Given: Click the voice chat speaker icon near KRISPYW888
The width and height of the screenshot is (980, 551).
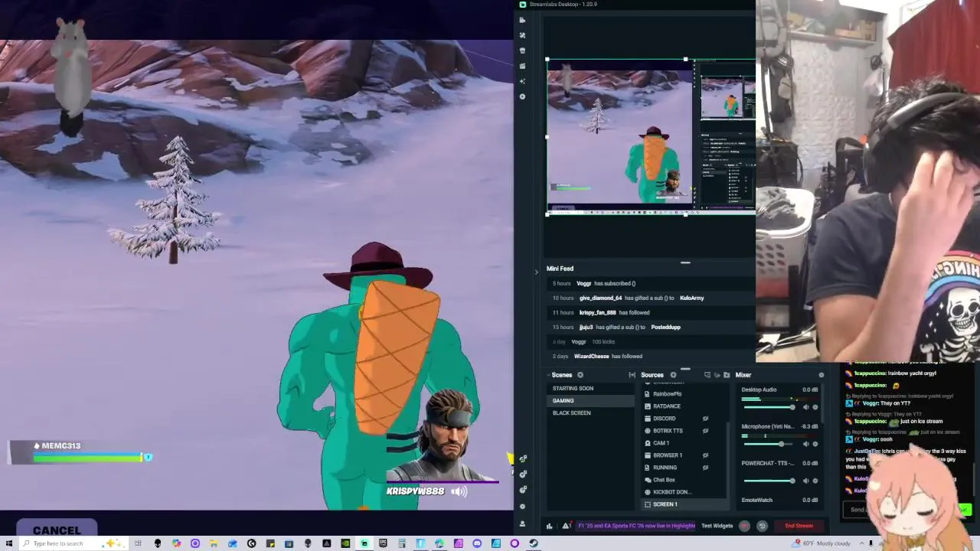Looking at the screenshot, I should click(459, 491).
